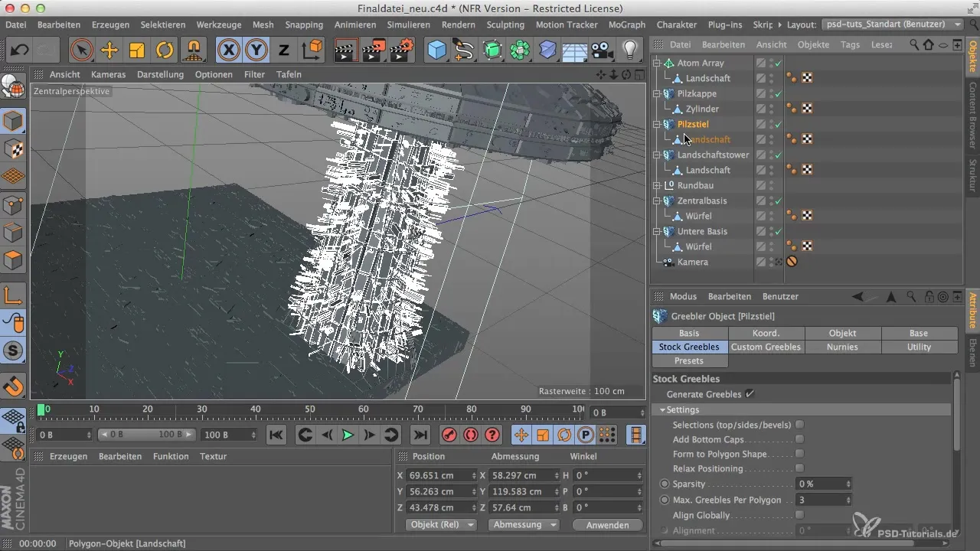Screen dimensions: 980x551
Task: Go to start of animation
Action: [x=276, y=435]
